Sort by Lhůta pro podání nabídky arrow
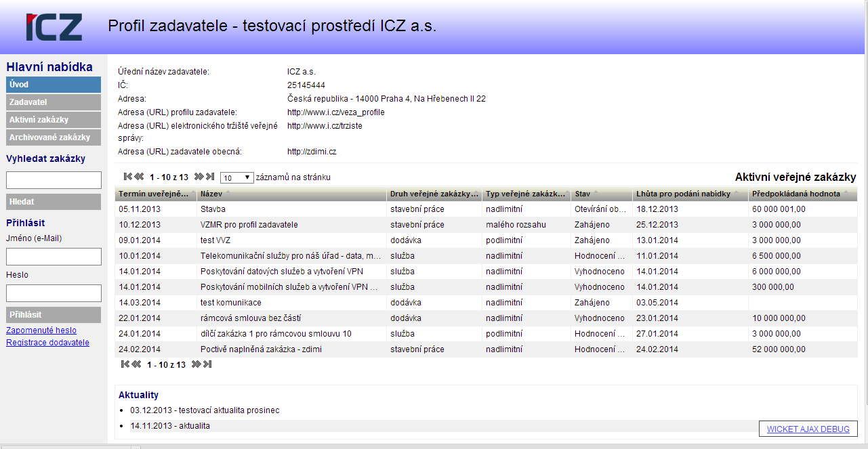The height and width of the screenshot is (449, 868). click(737, 194)
